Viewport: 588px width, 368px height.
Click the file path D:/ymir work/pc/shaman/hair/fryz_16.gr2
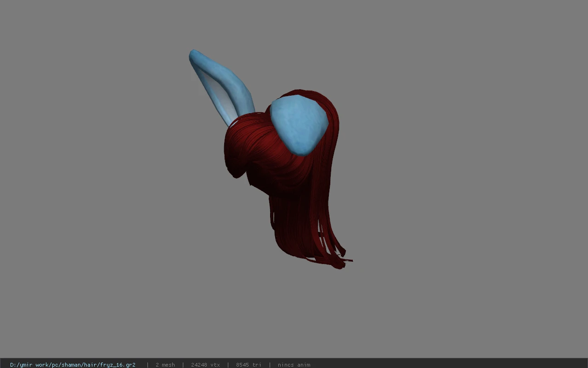pyautogui.click(x=73, y=365)
